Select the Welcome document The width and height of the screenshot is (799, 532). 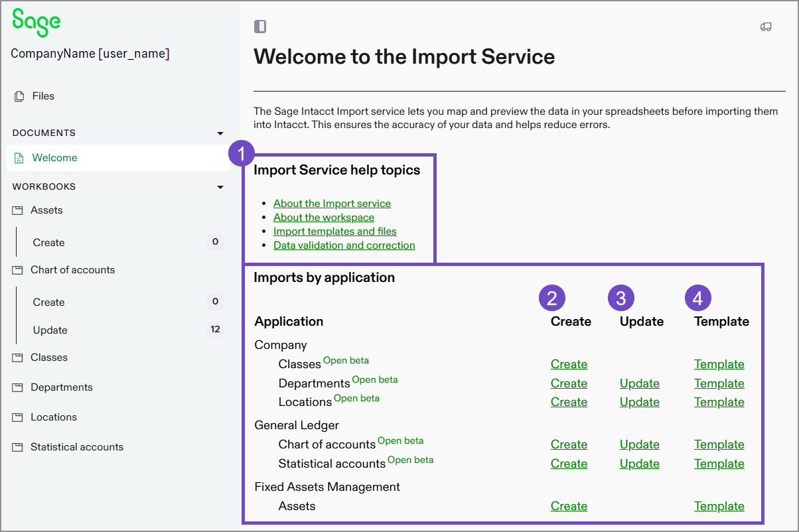(x=54, y=158)
